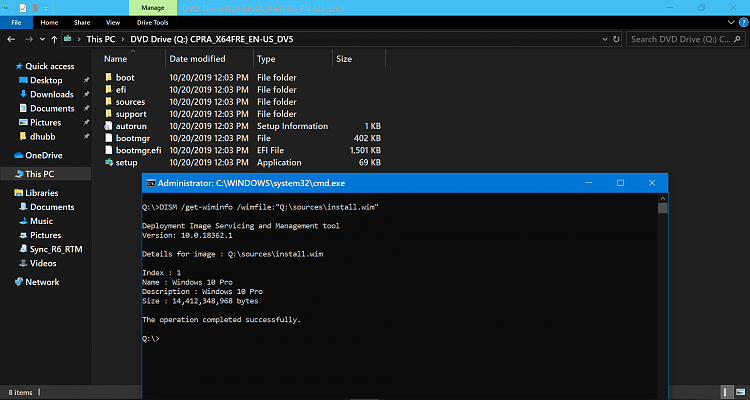The image size is (750, 400).
Task: Select the Manage contextual tab
Action: click(153, 8)
